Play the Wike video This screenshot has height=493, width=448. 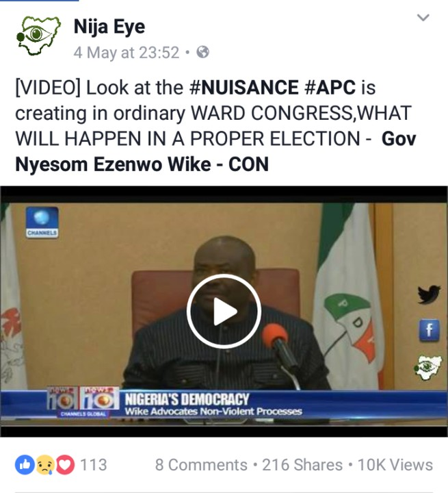coord(224,312)
